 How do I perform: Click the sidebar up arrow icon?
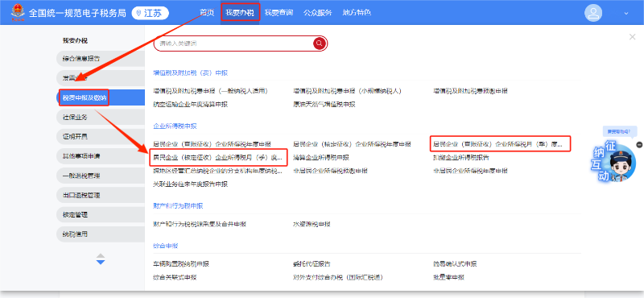[101, 256]
